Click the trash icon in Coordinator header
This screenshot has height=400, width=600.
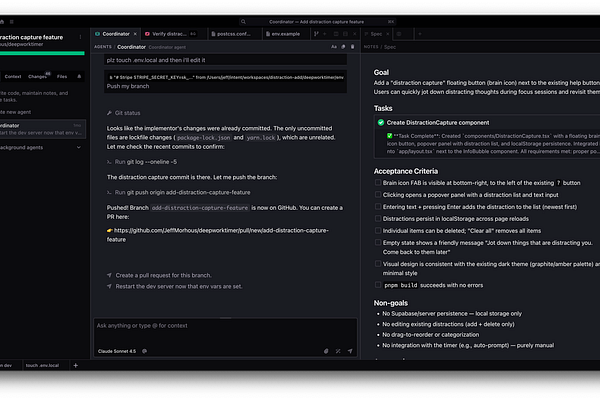352,47
